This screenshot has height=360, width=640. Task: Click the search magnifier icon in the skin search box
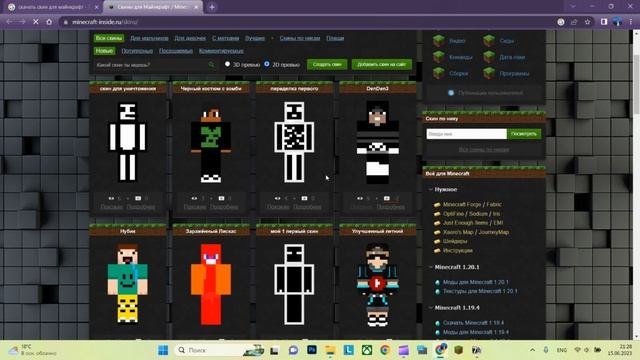211,64
